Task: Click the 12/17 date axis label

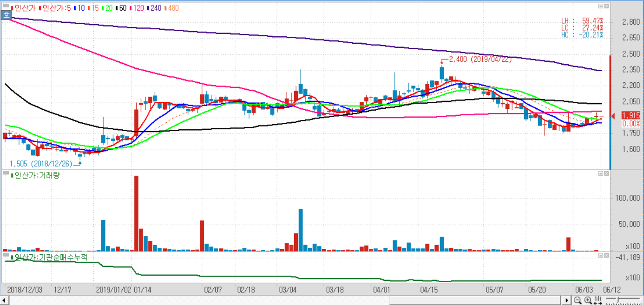Action: (62, 289)
